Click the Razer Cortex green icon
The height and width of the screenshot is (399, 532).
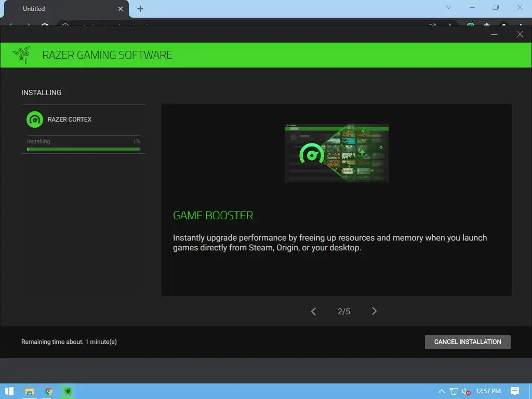(35, 119)
